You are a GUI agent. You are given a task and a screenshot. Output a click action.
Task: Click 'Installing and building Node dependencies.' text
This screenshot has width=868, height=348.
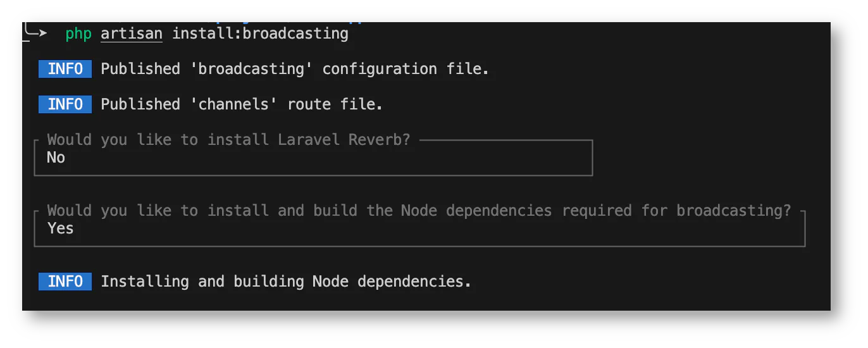pos(286,282)
